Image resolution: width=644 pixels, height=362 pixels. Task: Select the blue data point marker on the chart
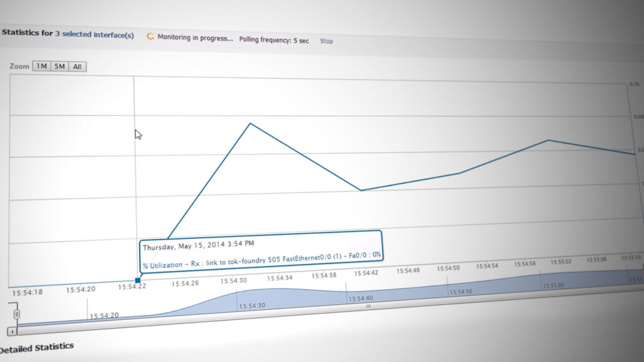(137, 280)
